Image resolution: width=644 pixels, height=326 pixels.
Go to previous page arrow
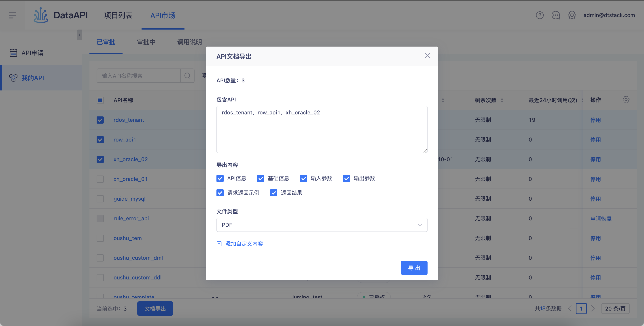570,309
